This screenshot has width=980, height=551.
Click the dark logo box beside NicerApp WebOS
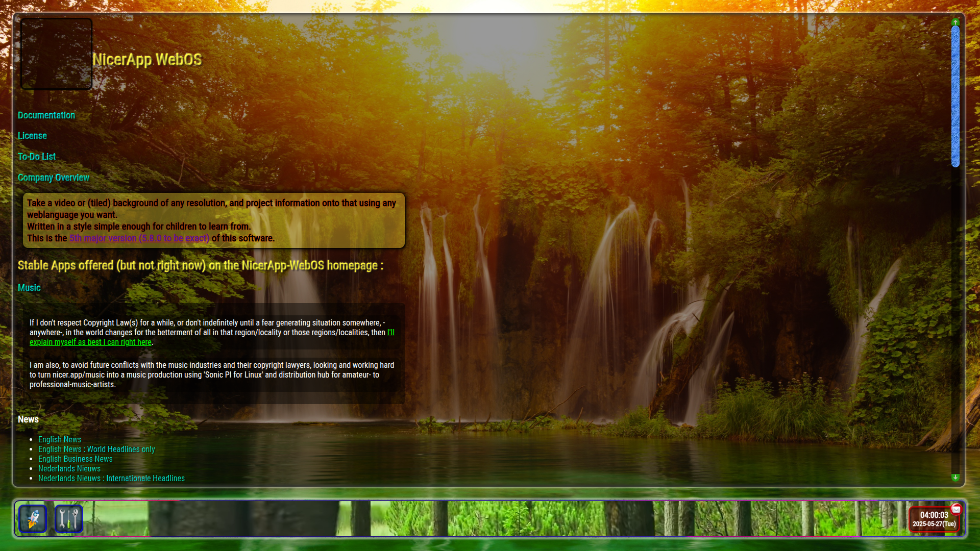pos(56,54)
